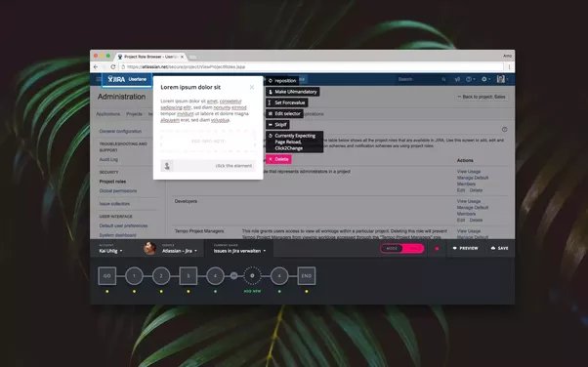The height and width of the screenshot is (367, 588).
Task: Go back using the browser back arrow
Action: 96,66
